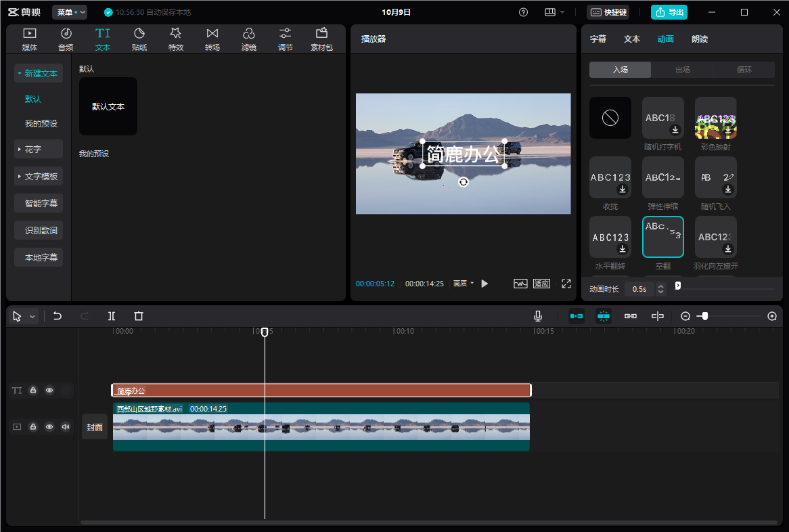This screenshot has height=532, width=789.
Task: Delete selected clip with trash icon
Action: point(139,316)
